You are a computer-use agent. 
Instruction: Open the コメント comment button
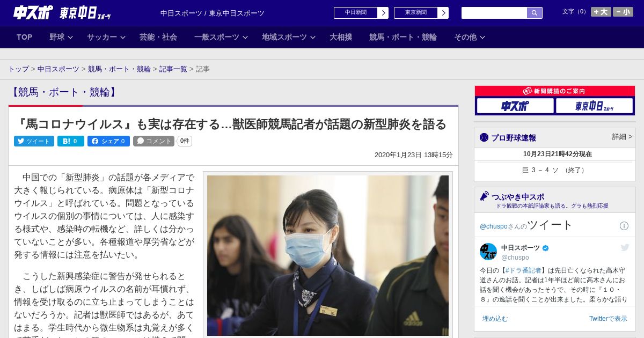(154, 141)
